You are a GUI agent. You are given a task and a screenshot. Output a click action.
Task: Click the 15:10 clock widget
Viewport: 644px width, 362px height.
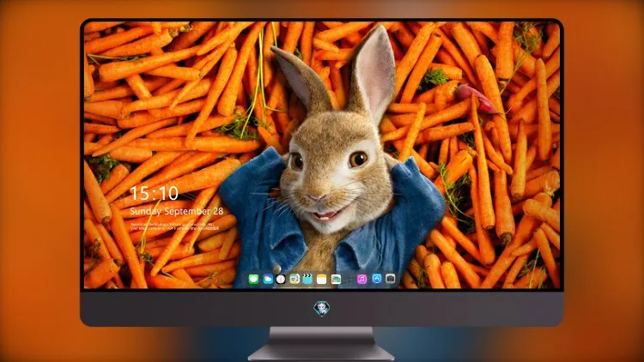[x=154, y=193]
